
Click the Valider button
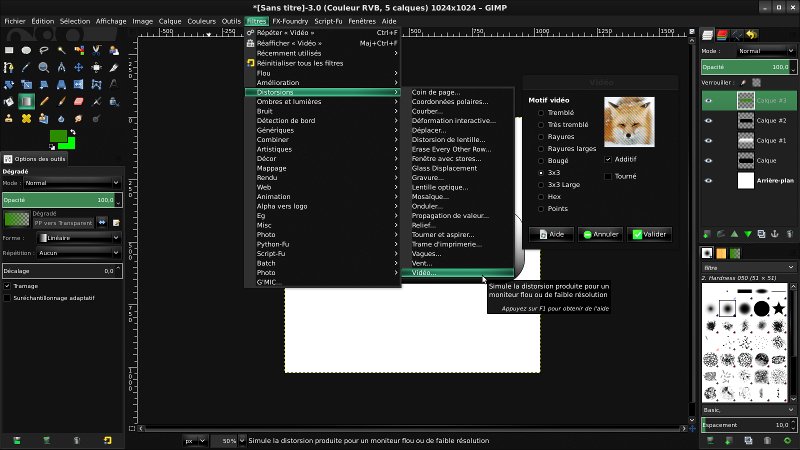click(649, 234)
